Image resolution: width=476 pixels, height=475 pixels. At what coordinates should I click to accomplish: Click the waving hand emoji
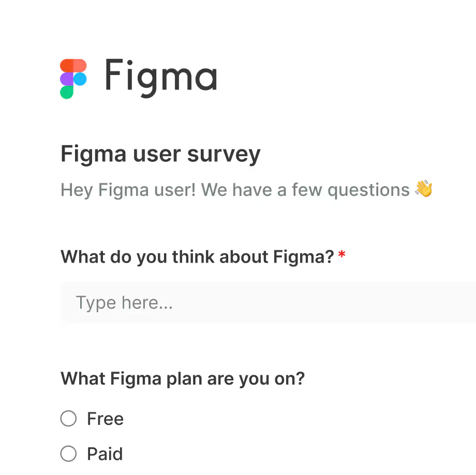point(424,190)
